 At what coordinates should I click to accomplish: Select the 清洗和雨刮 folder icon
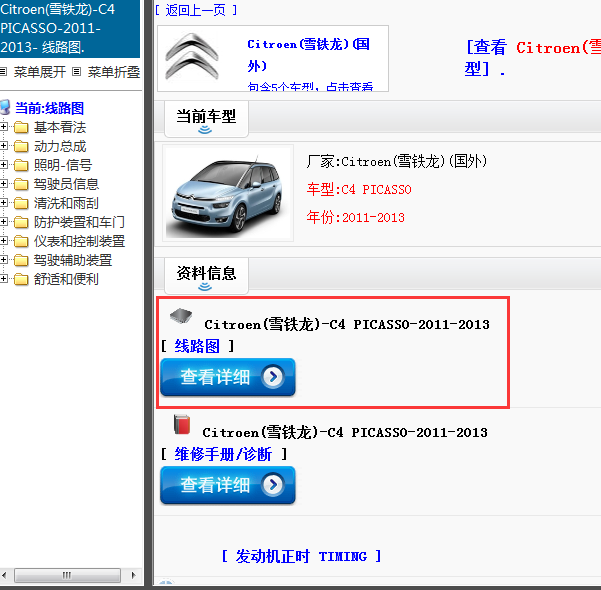[21, 203]
